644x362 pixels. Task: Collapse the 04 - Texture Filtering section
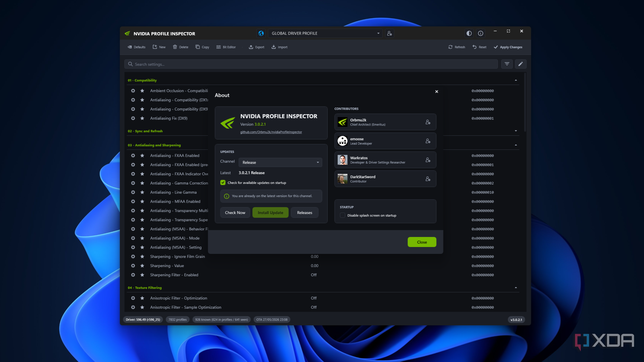pyautogui.click(x=516, y=288)
